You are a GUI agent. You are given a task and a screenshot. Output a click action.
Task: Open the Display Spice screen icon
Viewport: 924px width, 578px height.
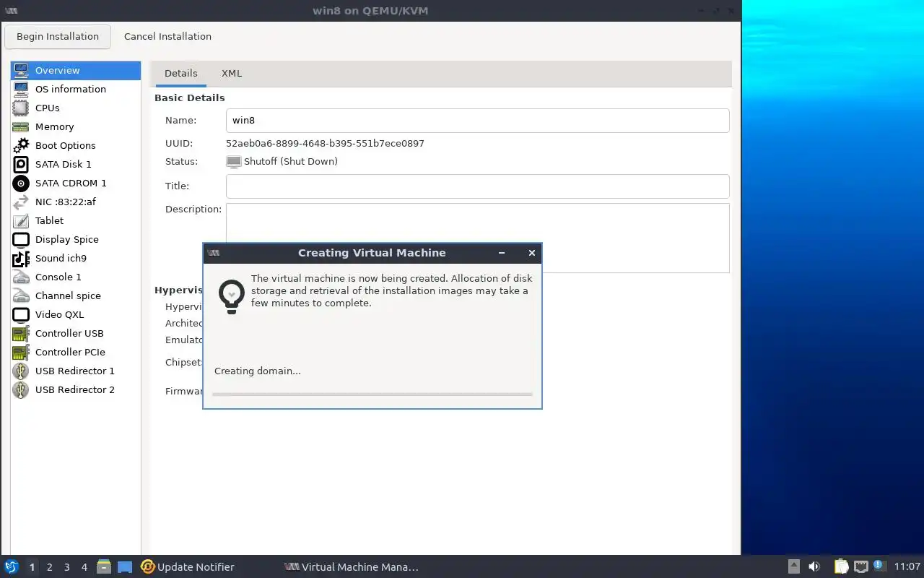pos(21,239)
